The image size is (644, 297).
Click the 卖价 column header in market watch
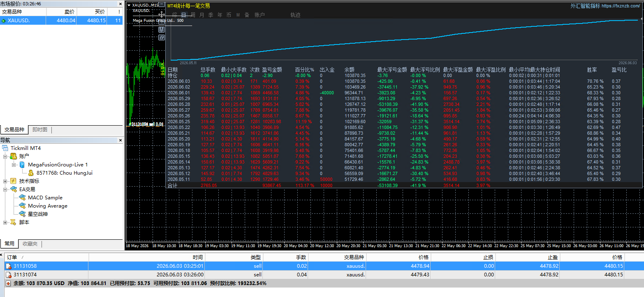point(61,12)
